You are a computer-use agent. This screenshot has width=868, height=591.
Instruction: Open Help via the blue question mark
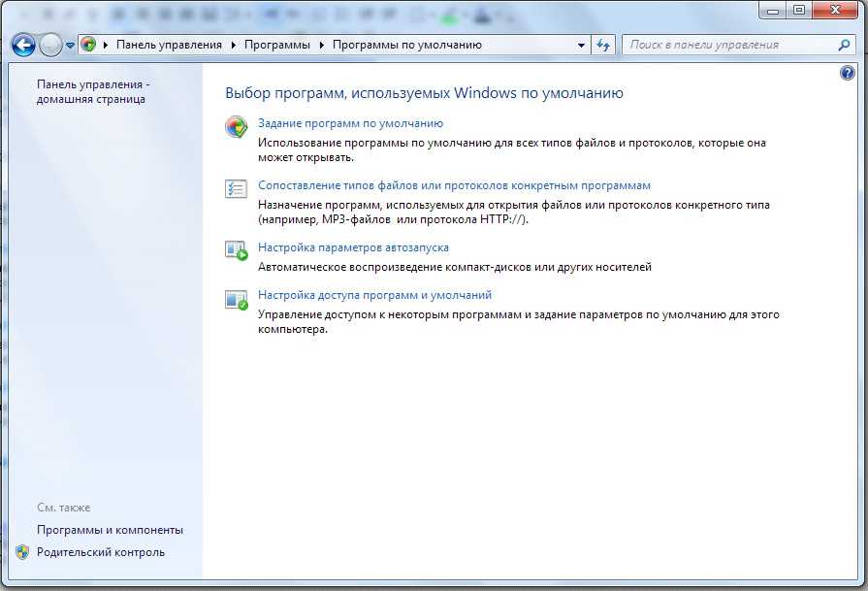[849, 74]
